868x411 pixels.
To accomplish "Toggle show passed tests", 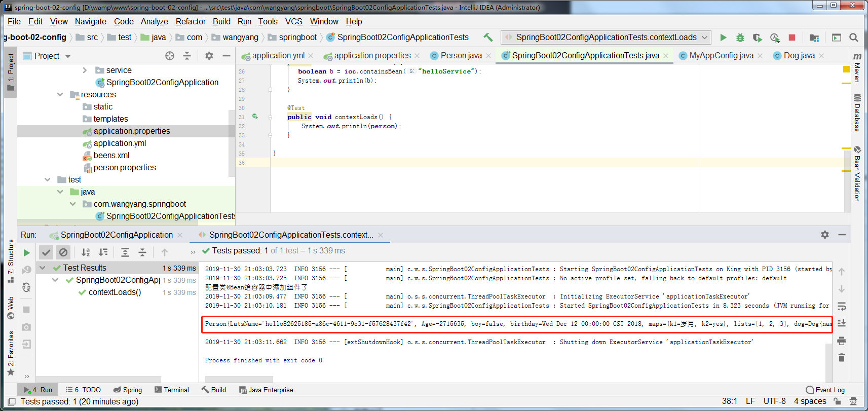I will pyautogui.click(x=46, y=252).
